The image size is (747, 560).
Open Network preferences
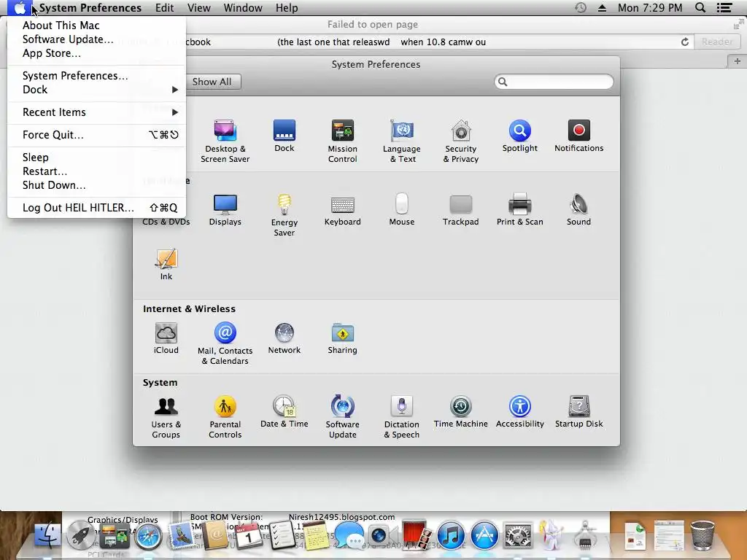[284, 338]
